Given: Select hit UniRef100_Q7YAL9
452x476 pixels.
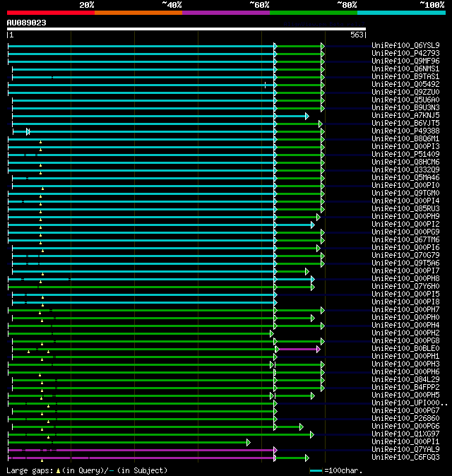Looking at the screenshot, I should [405, 450].
